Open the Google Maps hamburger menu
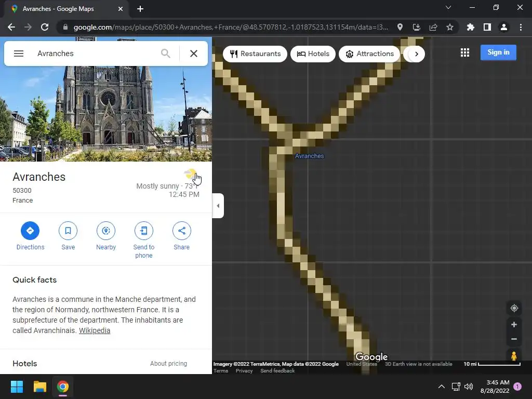The image size is (532, 399). pos(19,54)
